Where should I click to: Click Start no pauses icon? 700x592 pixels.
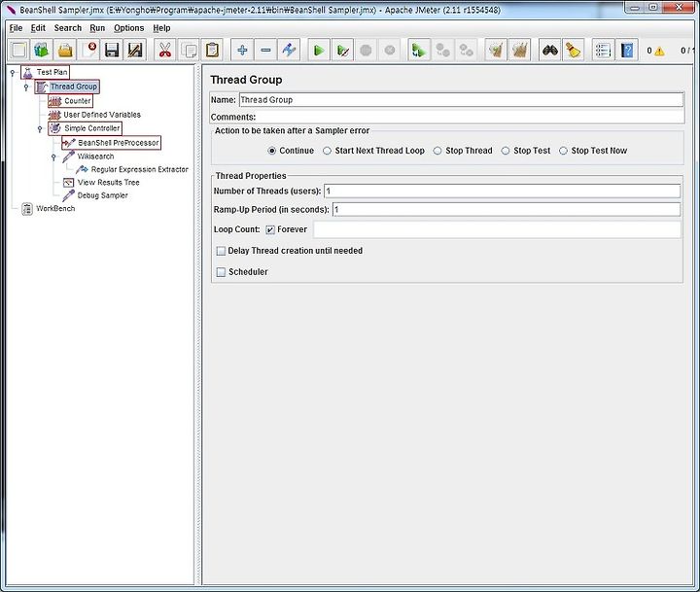point(342,50)
